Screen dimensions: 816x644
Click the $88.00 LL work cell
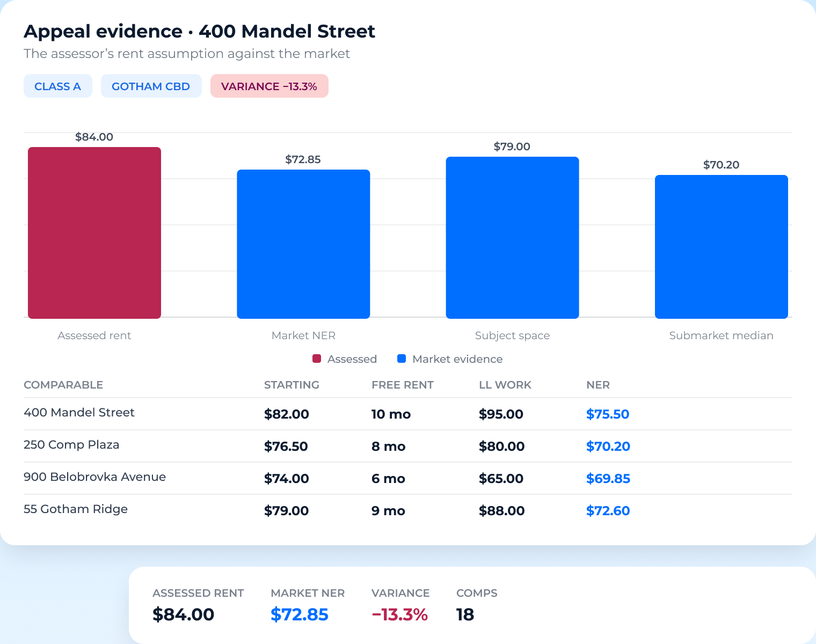pos(502,511)
